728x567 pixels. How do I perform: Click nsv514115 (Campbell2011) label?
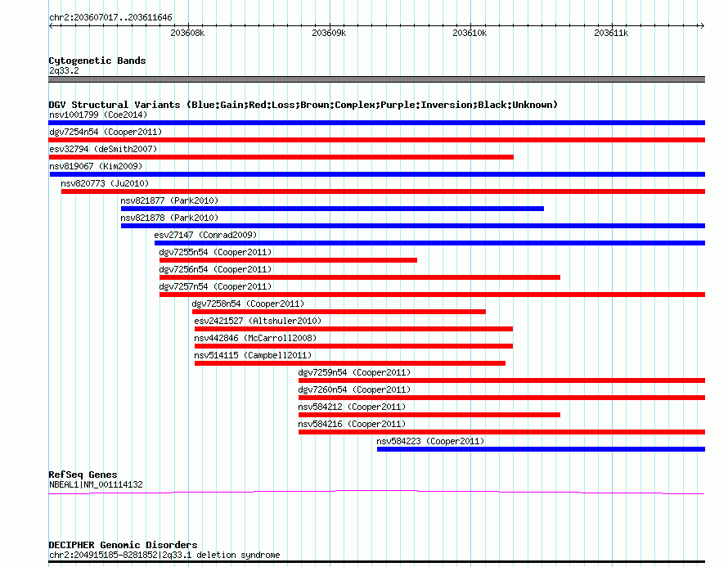(x=253, y=355)
